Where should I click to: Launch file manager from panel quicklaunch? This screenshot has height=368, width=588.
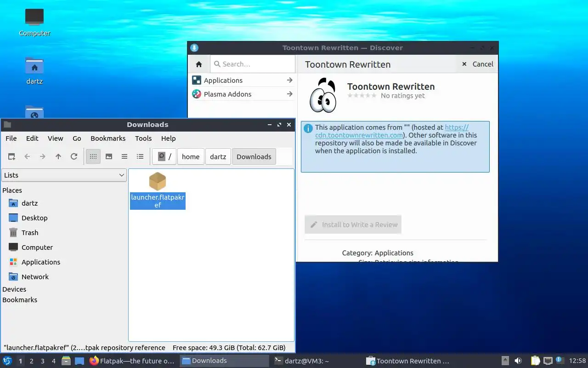67,361
